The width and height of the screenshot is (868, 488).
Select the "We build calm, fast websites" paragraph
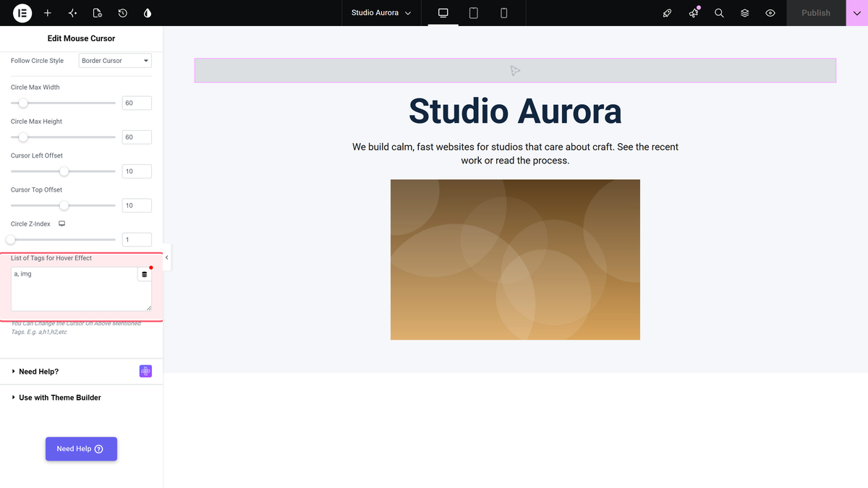click(x=515, y=153)
